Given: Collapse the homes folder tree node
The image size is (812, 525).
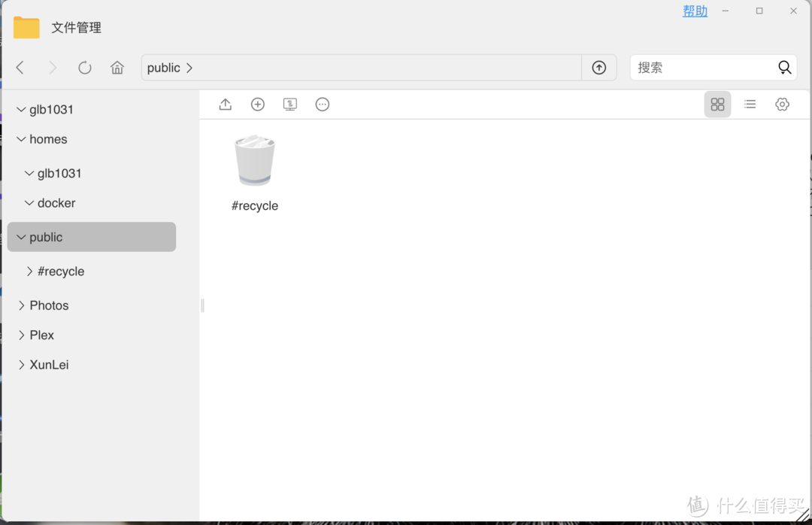Looking at the screenshot, I should 21,140.
